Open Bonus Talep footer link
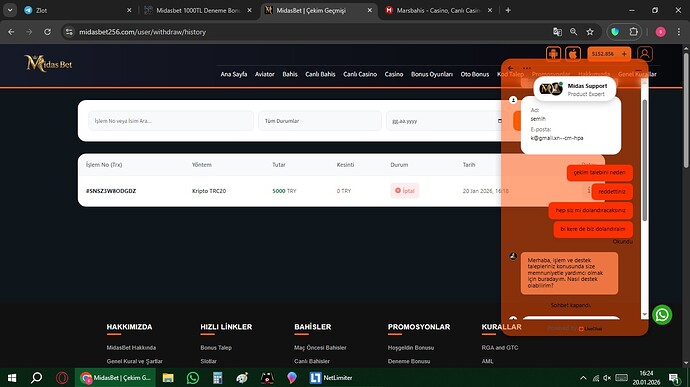Image resolution: width=690 pixels, height=387 pixels. click(216, 347)
